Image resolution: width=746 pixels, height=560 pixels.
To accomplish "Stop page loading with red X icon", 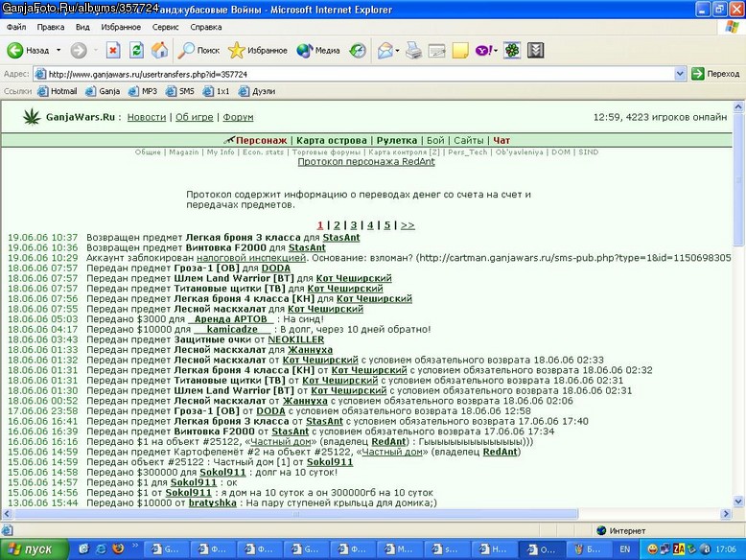I will [x=113, y=50].
